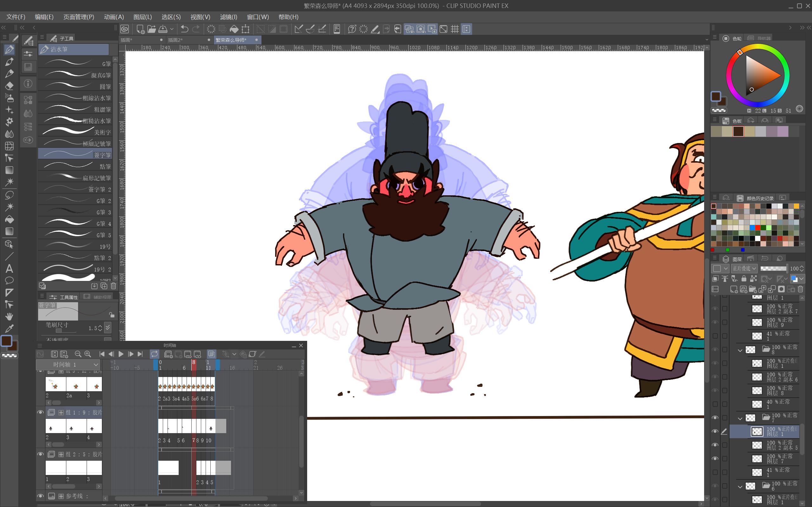Toggle loop playback in timeline
Viewport: 812px width, 507px height.
(x=154, y=354)
